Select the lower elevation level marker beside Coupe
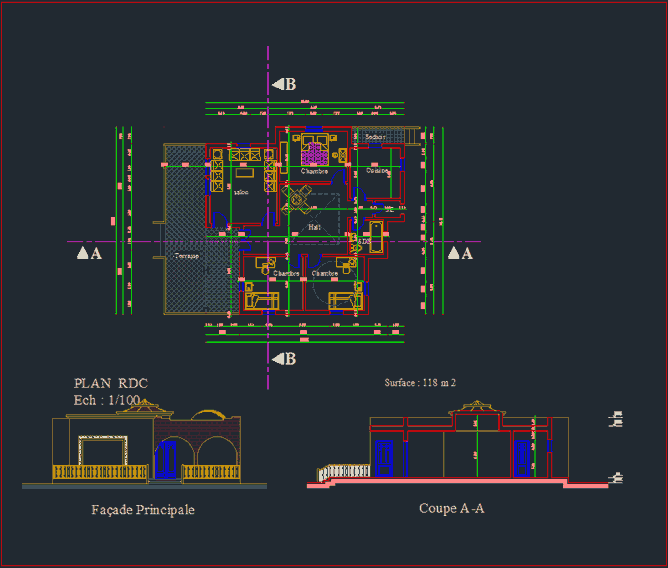668x568 pixels. [x=618, y=478]
